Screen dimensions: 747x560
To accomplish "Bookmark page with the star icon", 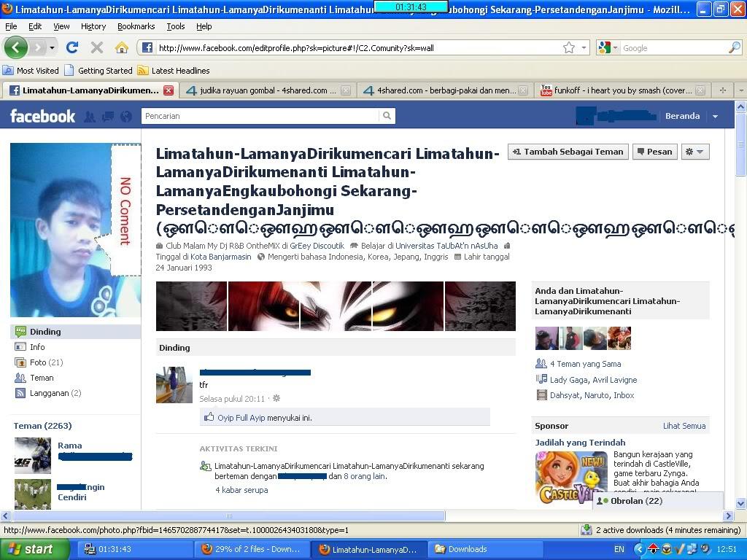I will pyautogui.click(x=569, y=47).
